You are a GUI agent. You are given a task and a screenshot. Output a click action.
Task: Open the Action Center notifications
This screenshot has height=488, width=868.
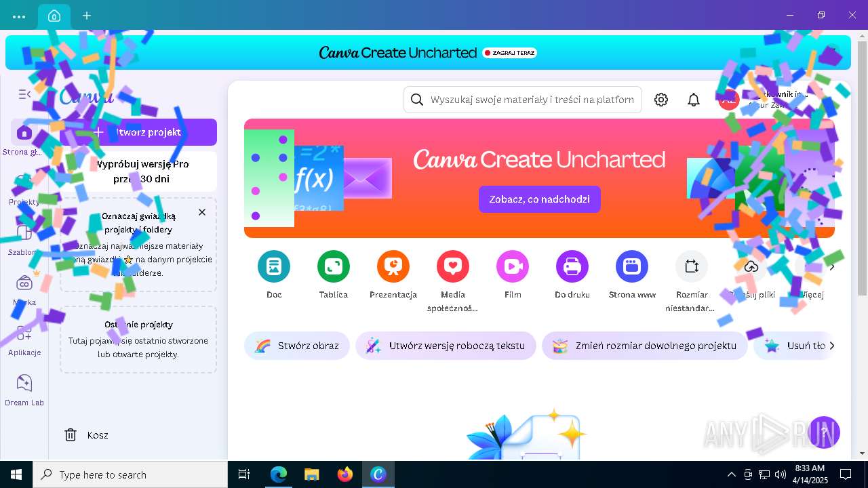[846, 474]
